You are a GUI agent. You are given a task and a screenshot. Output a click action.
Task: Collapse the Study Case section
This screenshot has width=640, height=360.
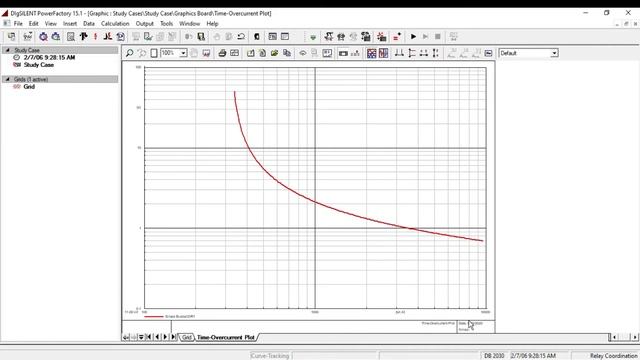tap(7, 50)
